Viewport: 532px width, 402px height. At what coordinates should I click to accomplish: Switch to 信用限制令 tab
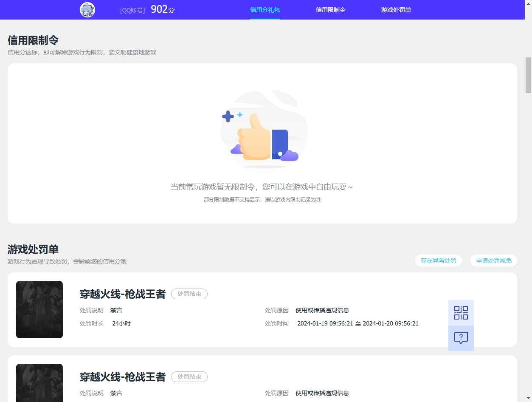click(x=331, y=10)
